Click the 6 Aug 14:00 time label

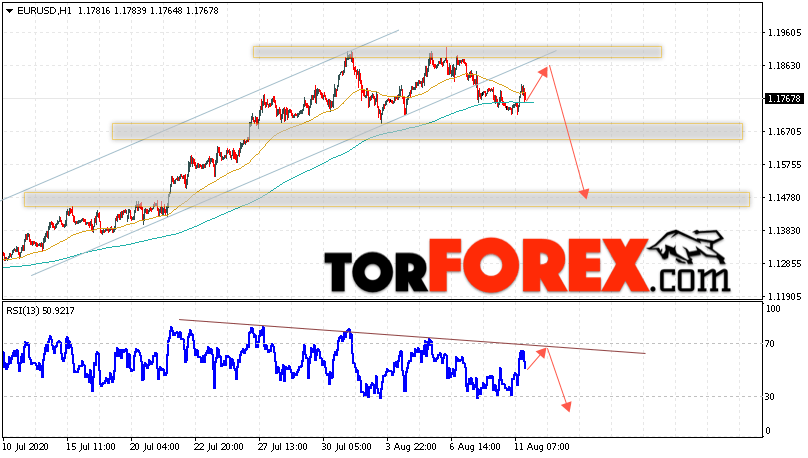coord(475,447)
